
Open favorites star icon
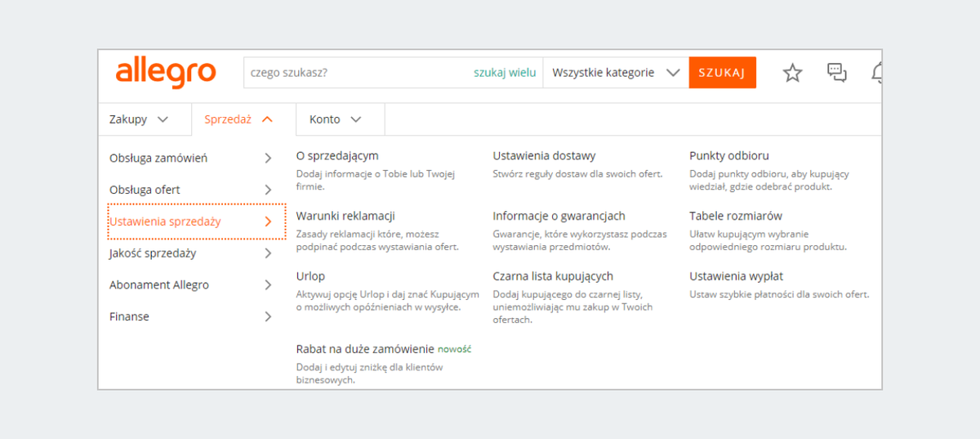click(792, 73)
